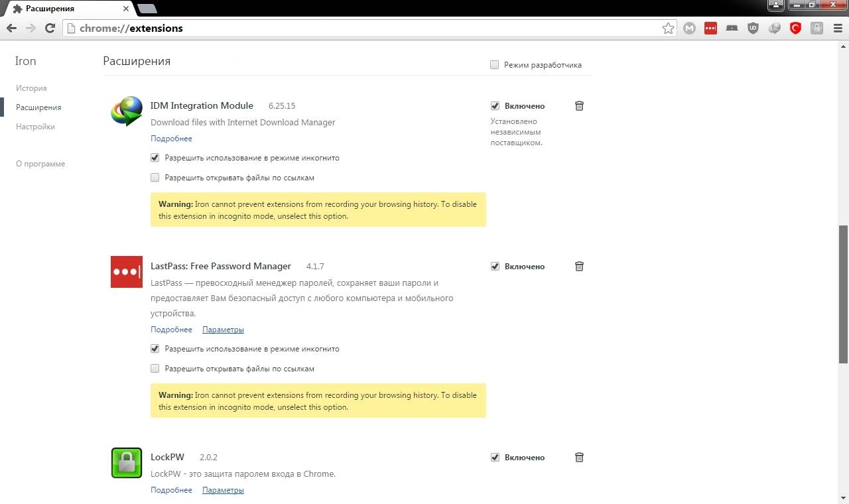Open О программе in the sidebar

coord(40,164)
